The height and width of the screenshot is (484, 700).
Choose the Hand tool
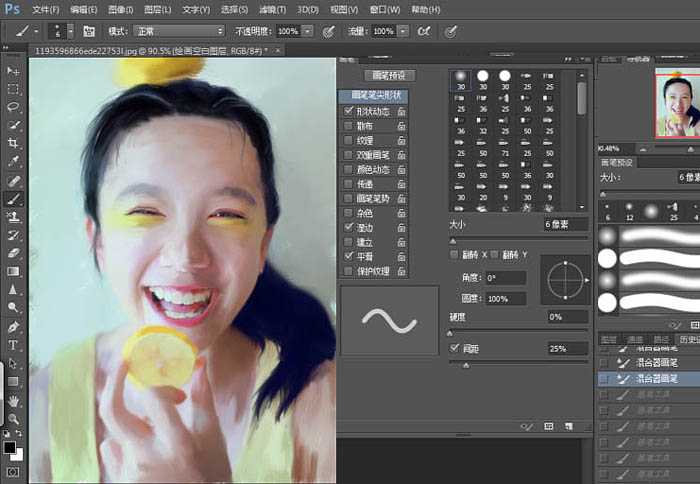(x=14, y=401)
